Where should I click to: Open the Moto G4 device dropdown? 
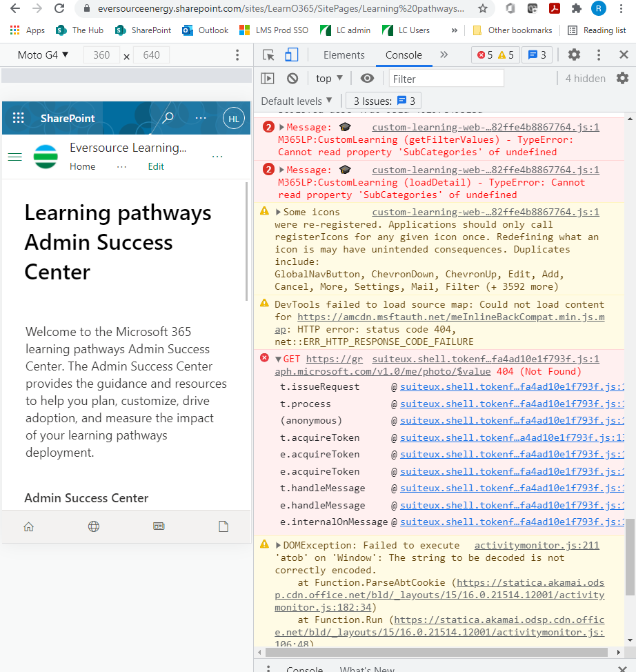pos(43,54)
